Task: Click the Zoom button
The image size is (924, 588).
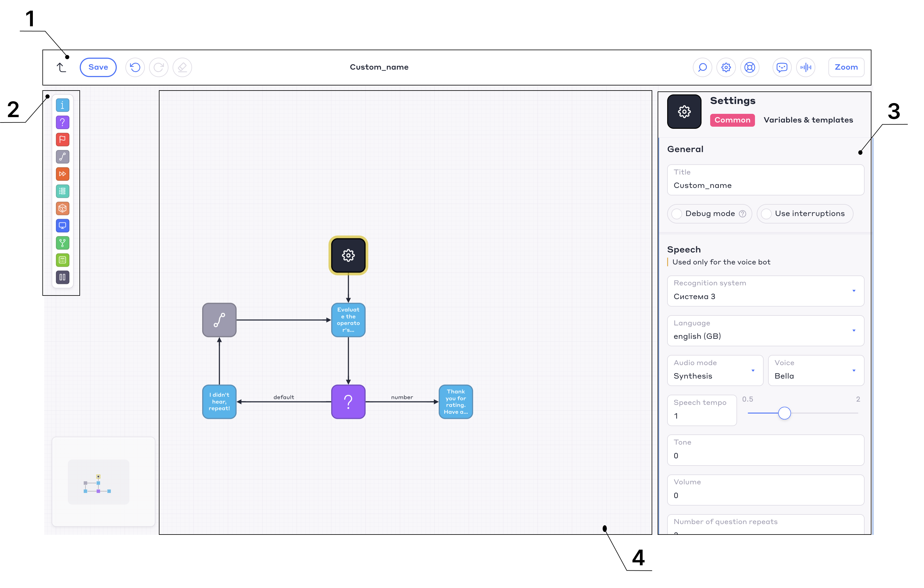Action: click(x=846, y=68)
